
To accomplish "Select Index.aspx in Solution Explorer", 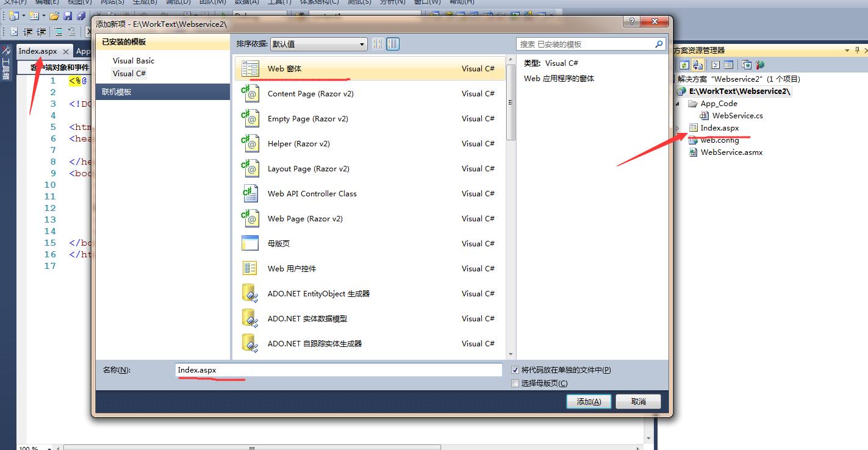I will point(720,128).
